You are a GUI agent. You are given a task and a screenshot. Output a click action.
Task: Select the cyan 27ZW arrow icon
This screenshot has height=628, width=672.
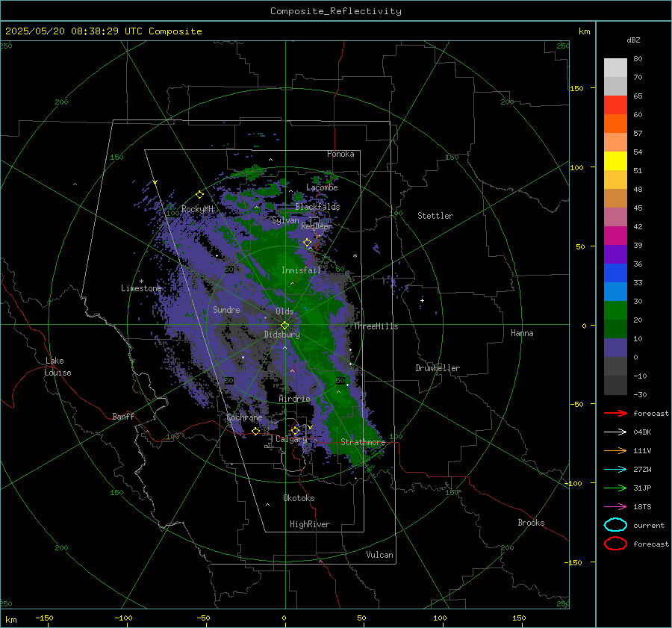(615, 470)
